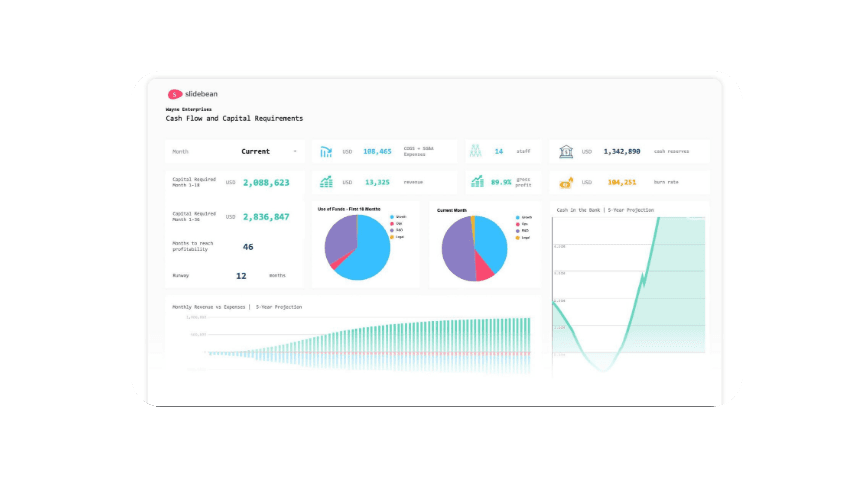This screenshot has width=854, height=480.
Task: Click the COGS + SG&A expenses chart icon
Action: (x=326, y=152)
